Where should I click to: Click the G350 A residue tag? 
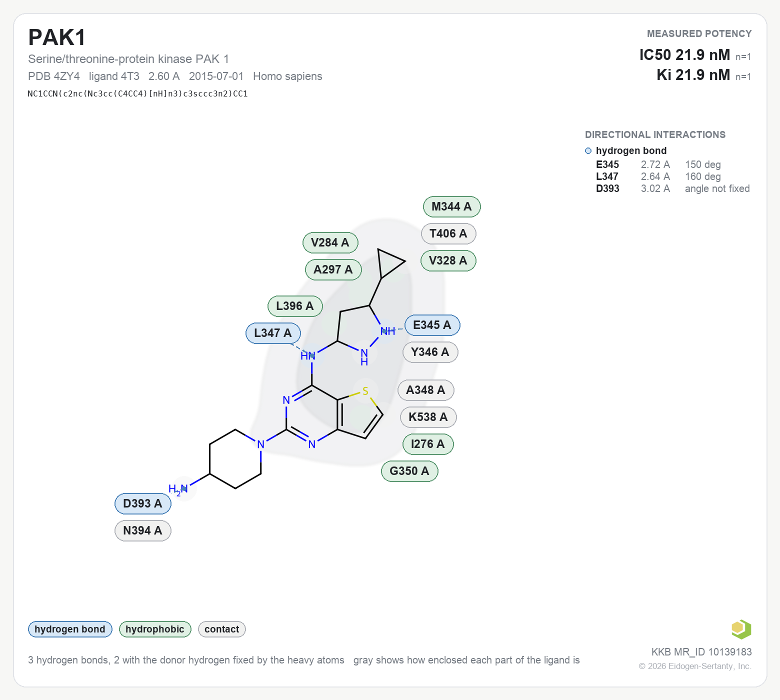[x=409, y=471]
